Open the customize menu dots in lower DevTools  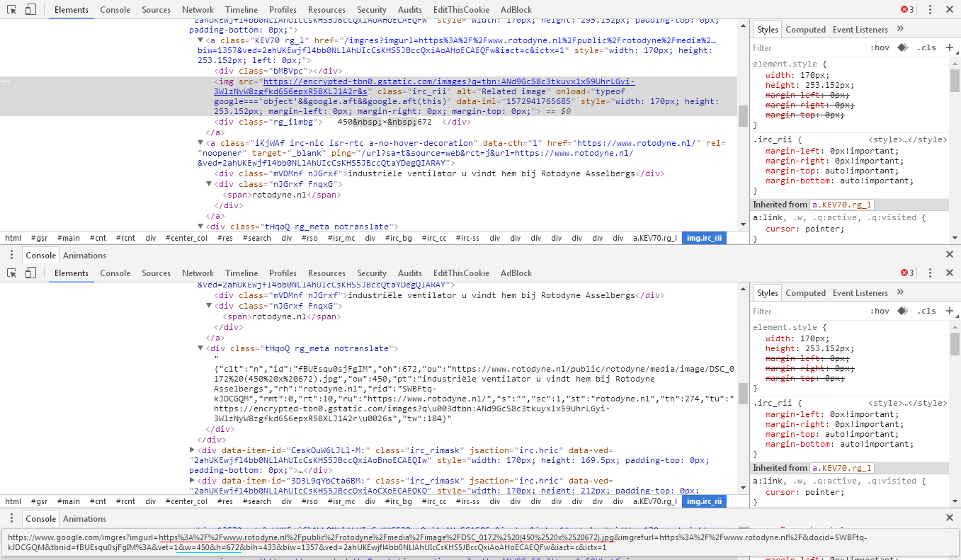[931, 273]
